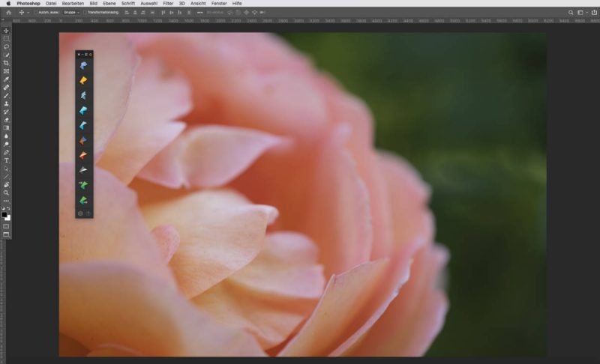Align left edges in options bar
Viewport: 600px width, 364px height.
127,13
